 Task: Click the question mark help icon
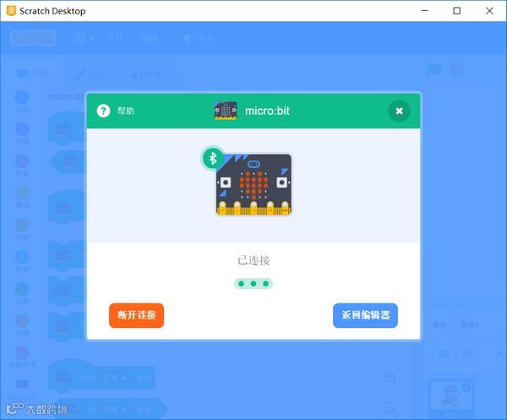pyautogui.click(x=103, y=111)
